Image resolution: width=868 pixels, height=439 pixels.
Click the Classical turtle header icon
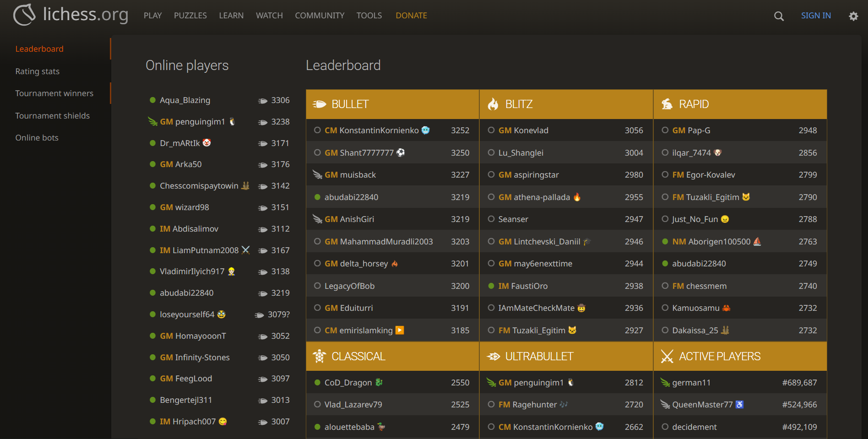(x=319, y=356)
